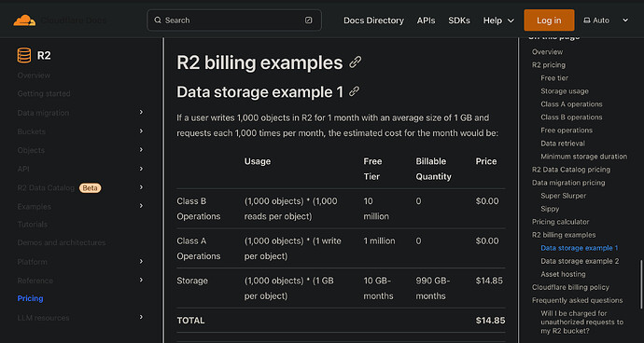Screen dimensions: 644x343
Task: Click the 990 GB-months billable cell
Action: [433, 288]
